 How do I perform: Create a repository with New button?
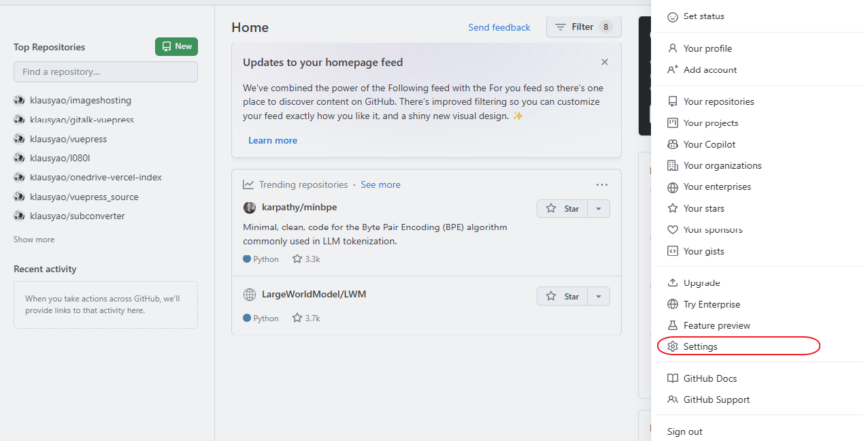coord(176,46)
